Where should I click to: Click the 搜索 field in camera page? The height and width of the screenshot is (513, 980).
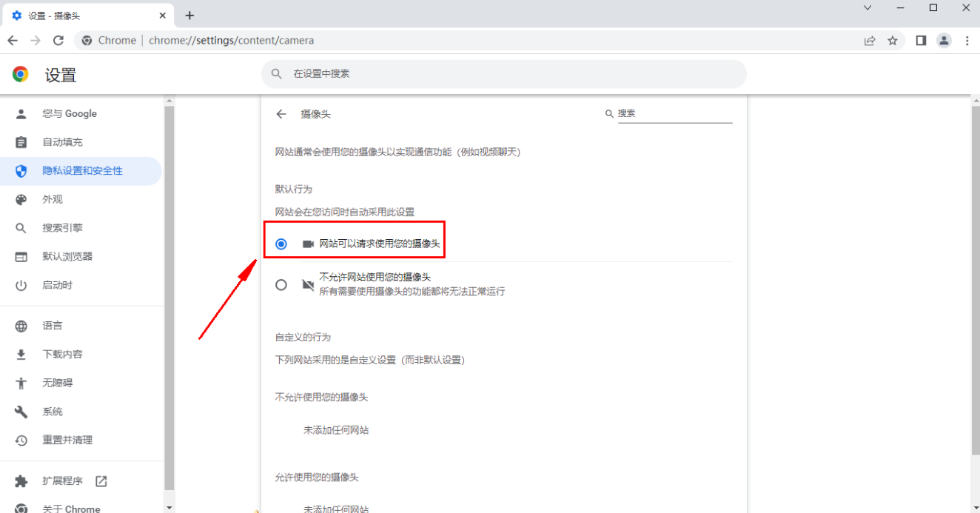(674, 114)
